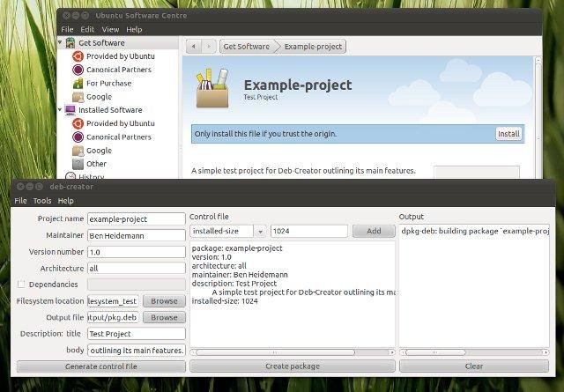Click the Other category icon
This screenshot has height=392, width=564.
coord(78,164)
